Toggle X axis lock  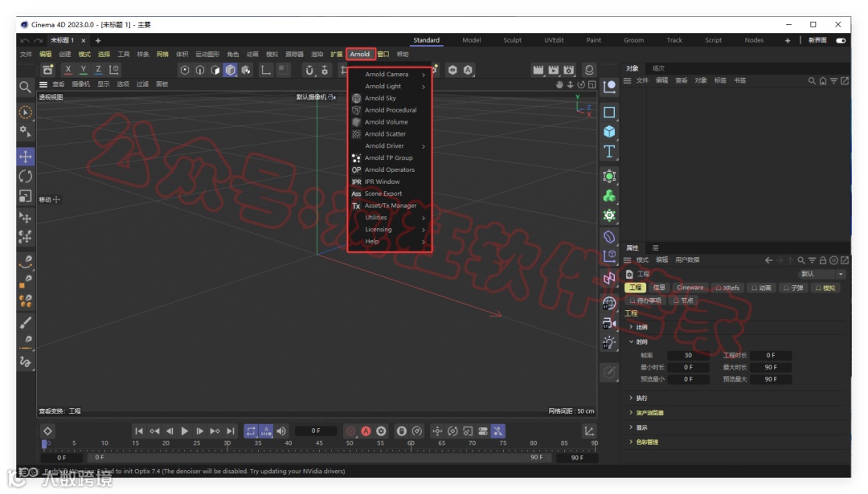coord(68,70)
